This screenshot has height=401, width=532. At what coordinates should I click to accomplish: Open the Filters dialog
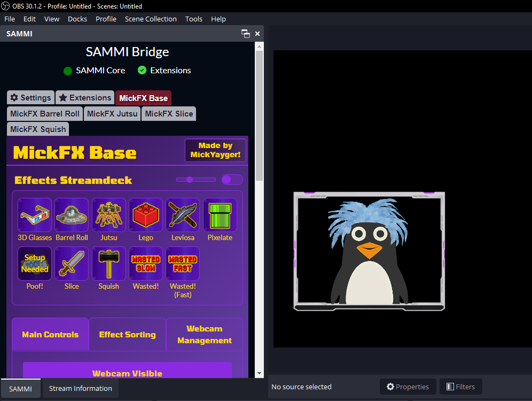[460, 387]
